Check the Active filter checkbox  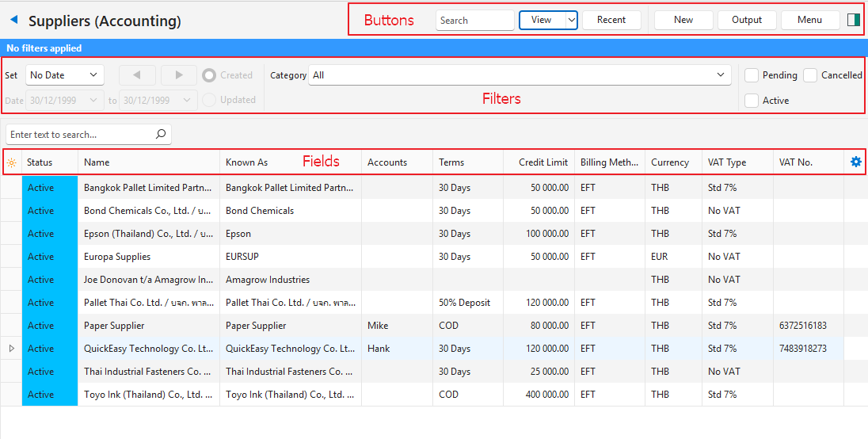click(x=752, y=101)
